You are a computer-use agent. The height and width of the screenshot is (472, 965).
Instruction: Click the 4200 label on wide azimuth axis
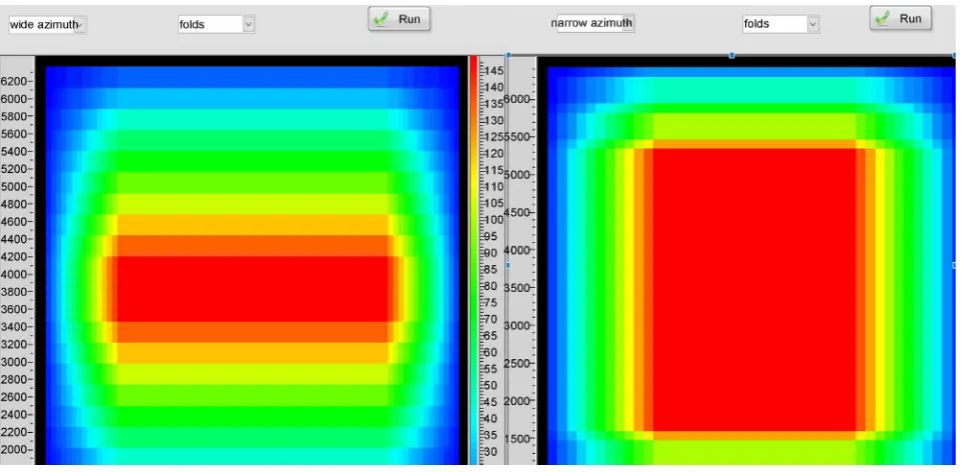pos(14,257)
